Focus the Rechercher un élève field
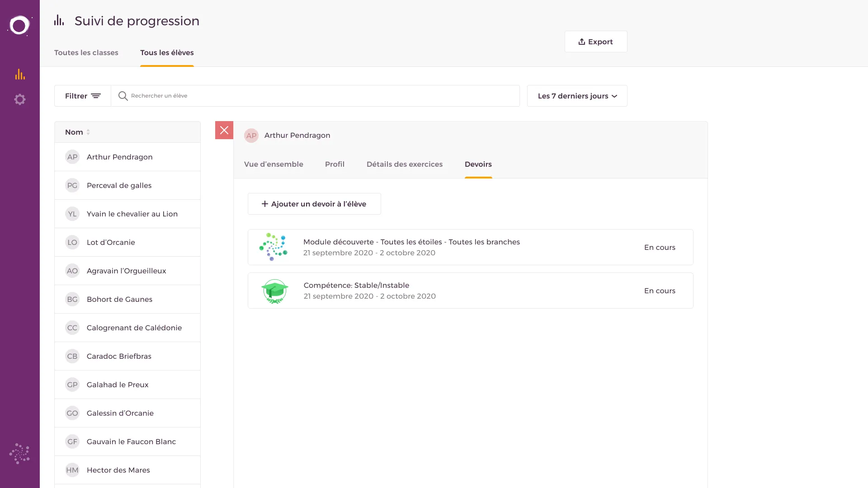Image resolution: width=868 pixels, height=488 pixels. pyautogui.click(x=316, y=96)
